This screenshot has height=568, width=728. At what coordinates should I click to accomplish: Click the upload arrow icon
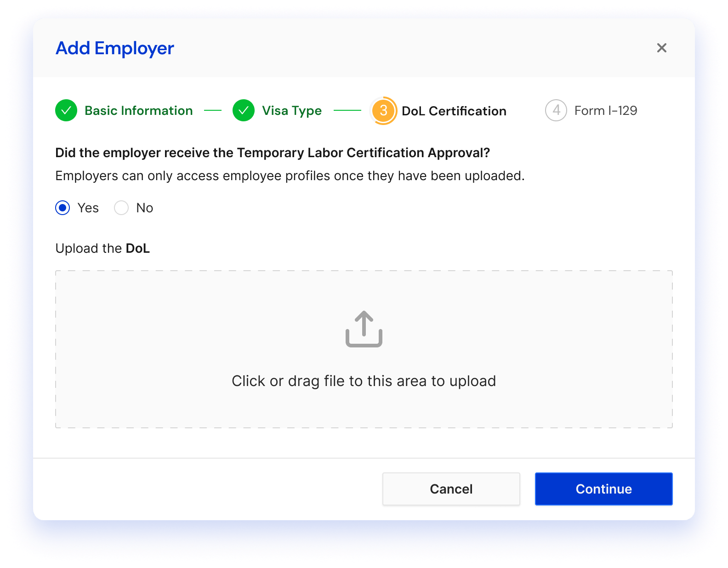pos(364,329)
